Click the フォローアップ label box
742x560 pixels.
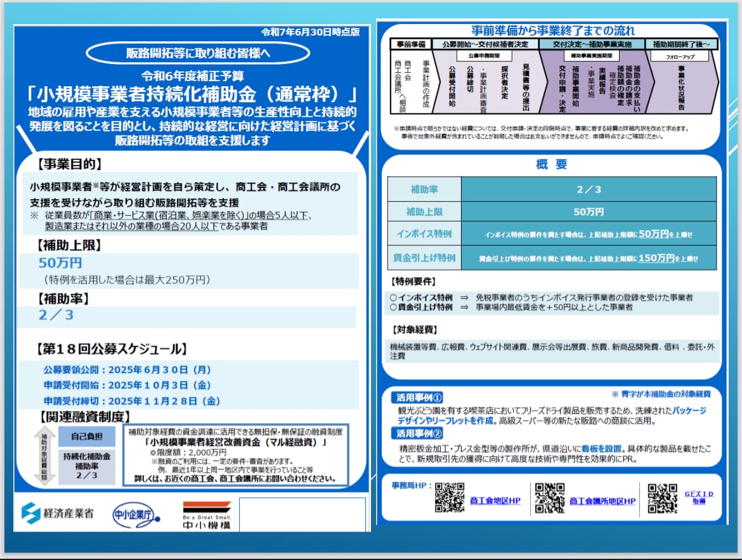pos(680,56)
